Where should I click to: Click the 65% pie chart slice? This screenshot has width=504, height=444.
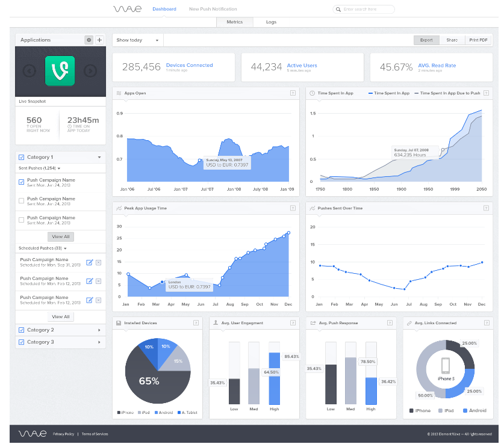tap(149, 381)
